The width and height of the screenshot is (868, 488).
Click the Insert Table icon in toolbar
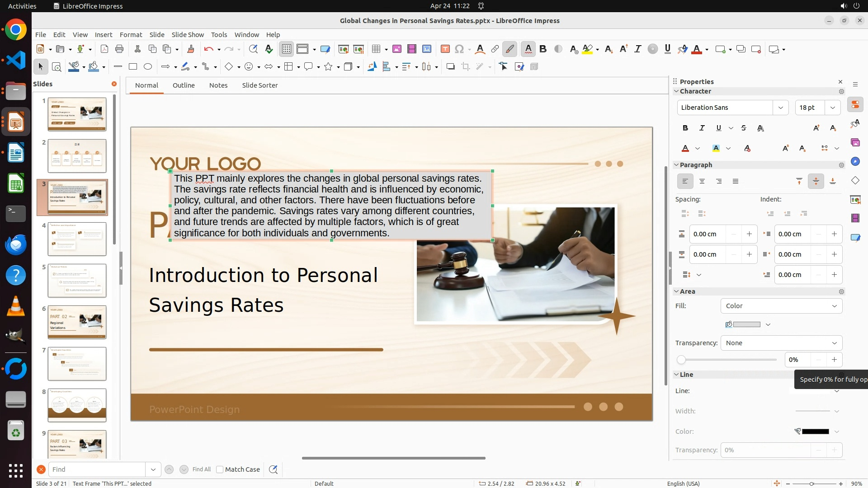point(376,49)
